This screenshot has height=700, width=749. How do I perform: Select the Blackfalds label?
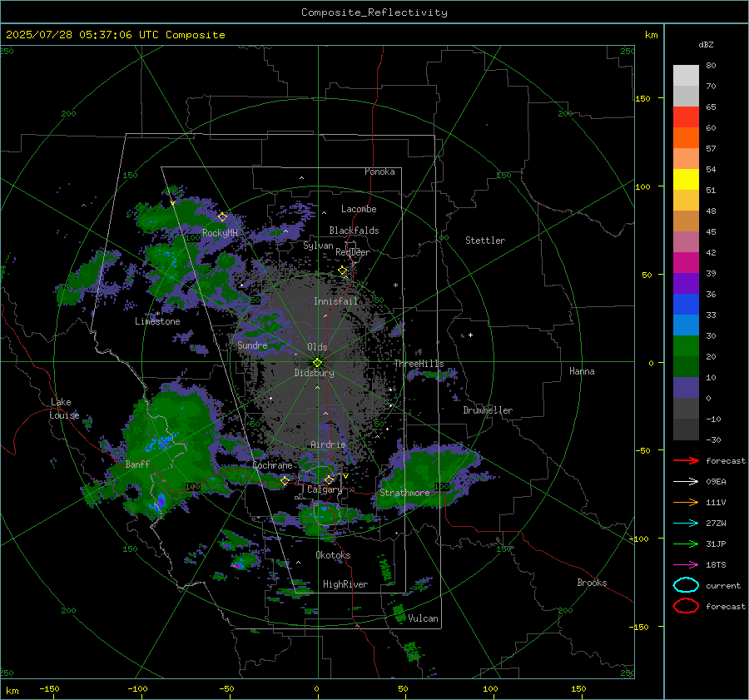(354, 231)
